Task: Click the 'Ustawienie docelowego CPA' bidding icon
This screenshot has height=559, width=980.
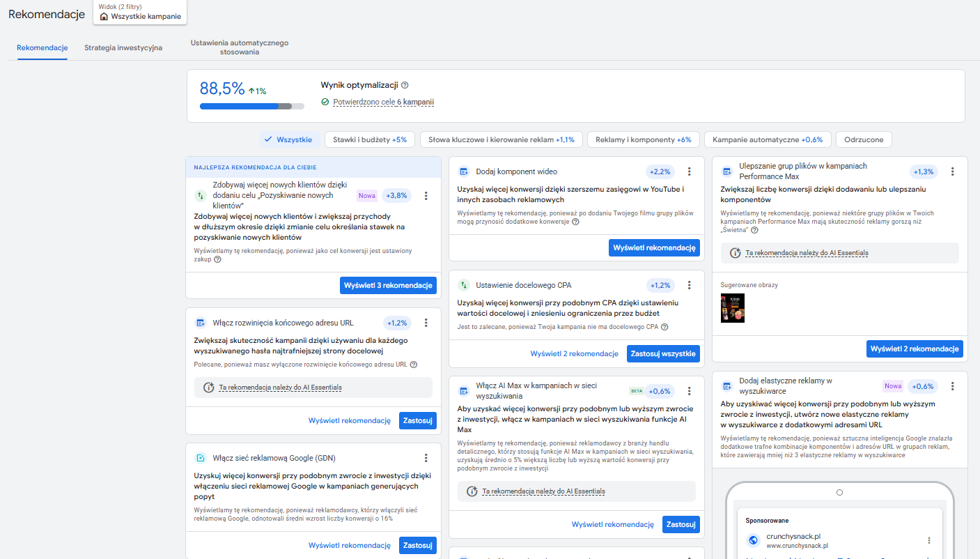Action: tap(464, 285)
